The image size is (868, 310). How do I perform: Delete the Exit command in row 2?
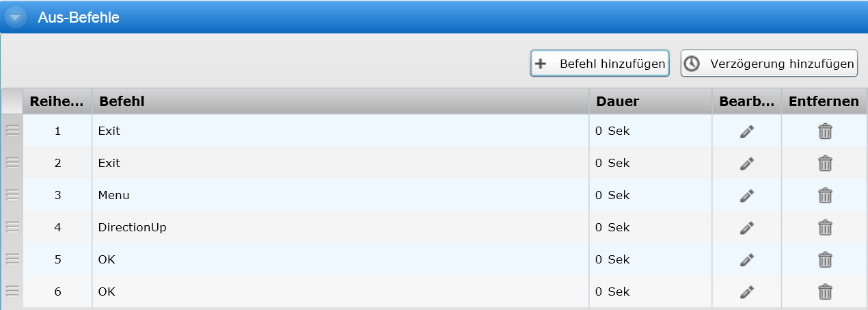tap(825, 164)
